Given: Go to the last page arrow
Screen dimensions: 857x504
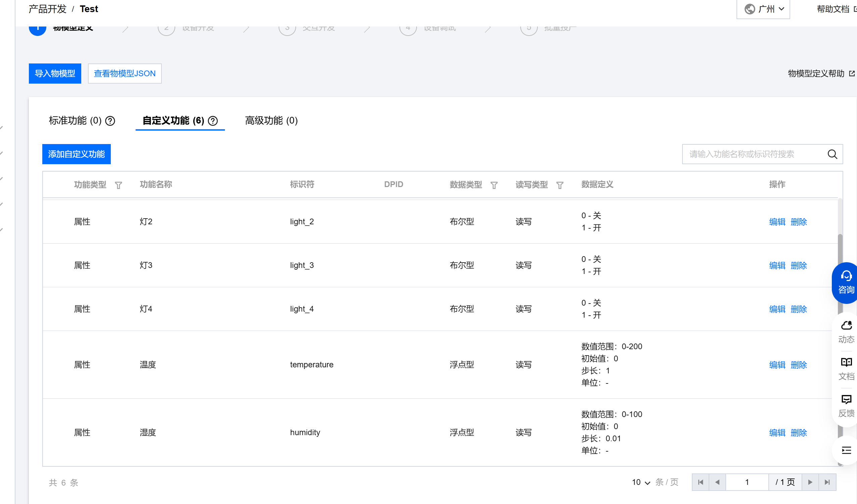Looking at the screenshot, I should pyautogui.click(x=827, y=482).
